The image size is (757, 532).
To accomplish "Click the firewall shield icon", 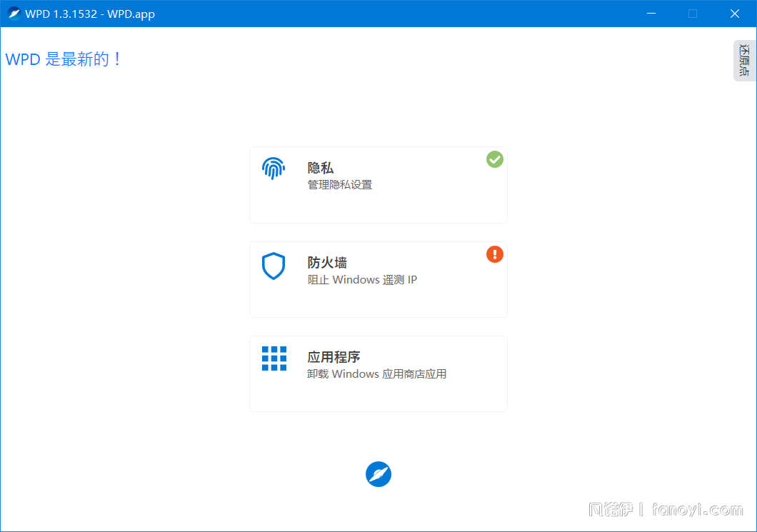I will (274, 266).
